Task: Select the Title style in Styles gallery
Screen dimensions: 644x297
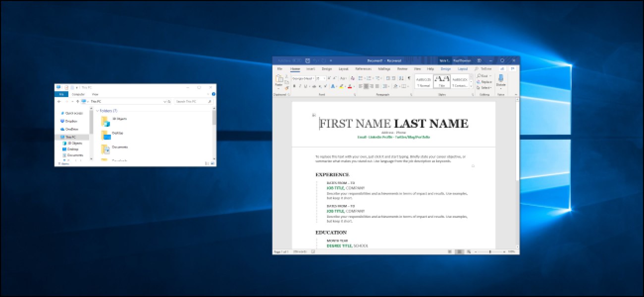Action: coord(442,81)
